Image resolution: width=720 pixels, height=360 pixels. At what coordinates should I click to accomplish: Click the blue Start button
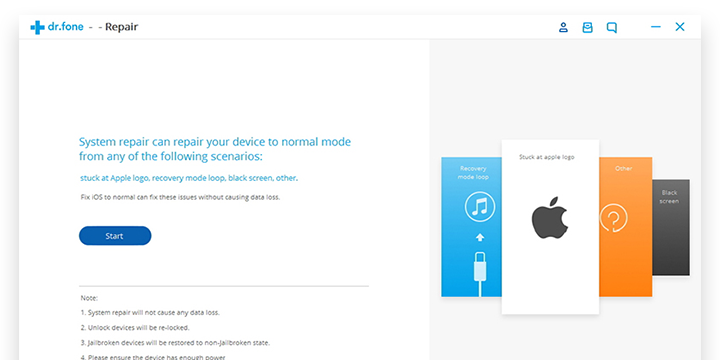(115, 236)
